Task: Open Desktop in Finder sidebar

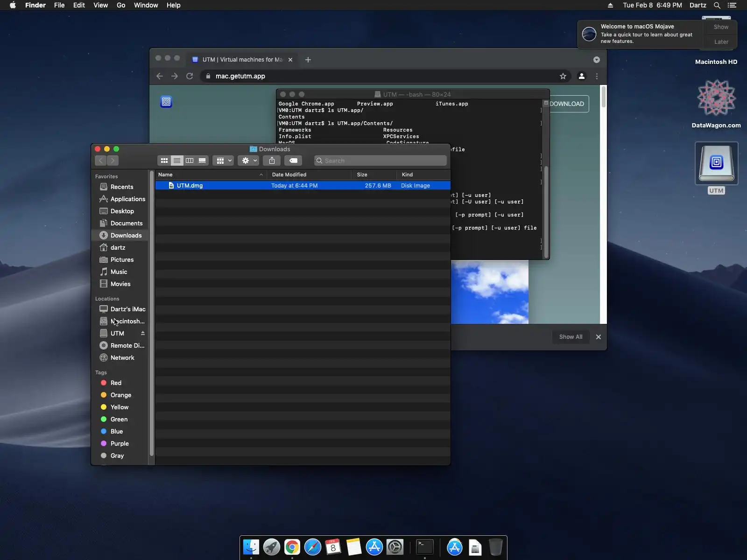Action: point(120,211)
